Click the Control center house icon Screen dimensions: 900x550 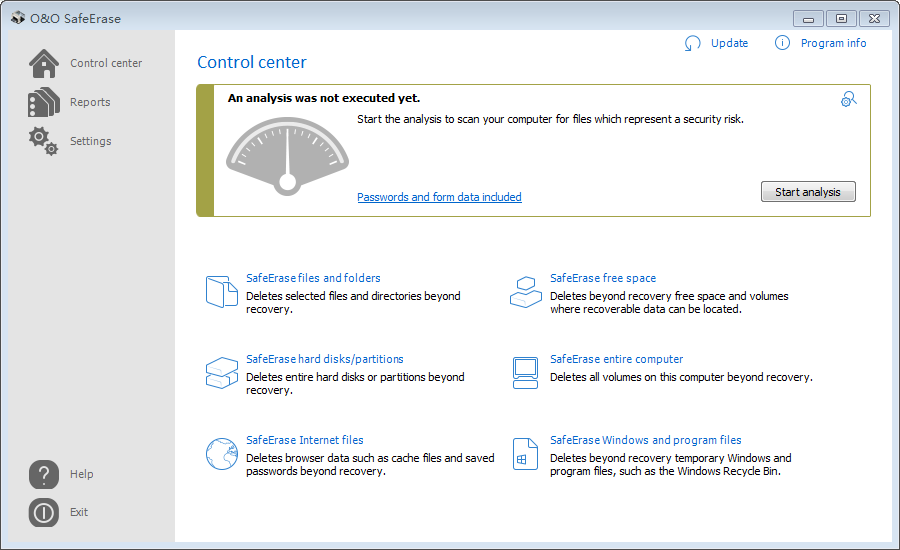click(44, 63)
